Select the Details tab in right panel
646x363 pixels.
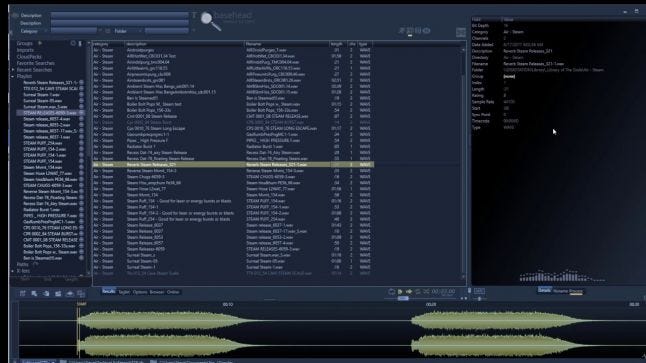[x=544, y=290]
